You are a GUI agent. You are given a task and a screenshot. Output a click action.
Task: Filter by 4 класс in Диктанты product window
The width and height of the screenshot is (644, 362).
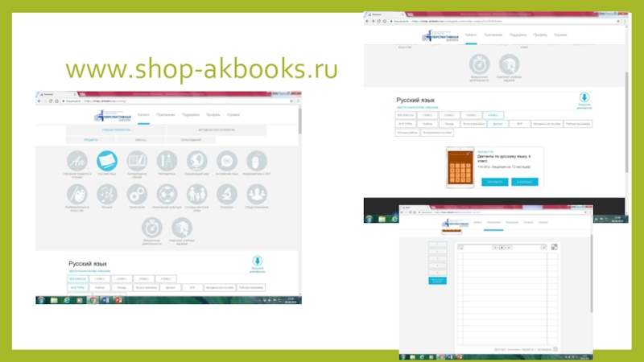click(x=493, y=115)
